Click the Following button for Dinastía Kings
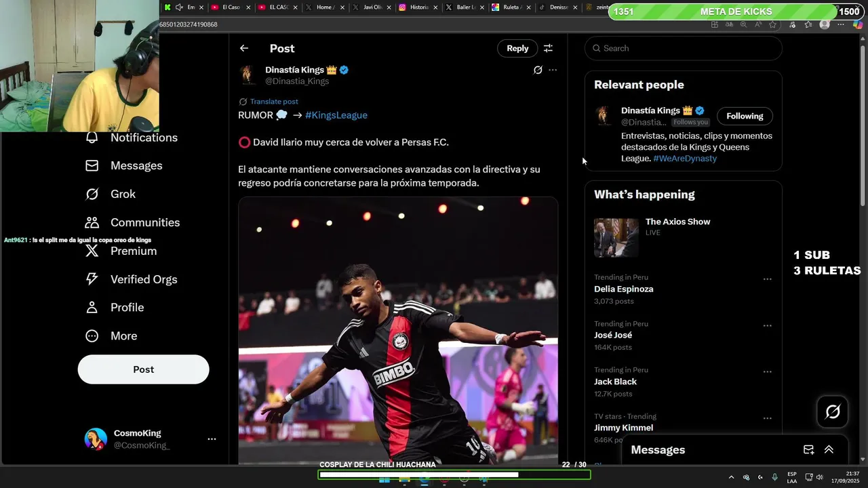Screen dimensions: 868x488 (x=745, y=116)
